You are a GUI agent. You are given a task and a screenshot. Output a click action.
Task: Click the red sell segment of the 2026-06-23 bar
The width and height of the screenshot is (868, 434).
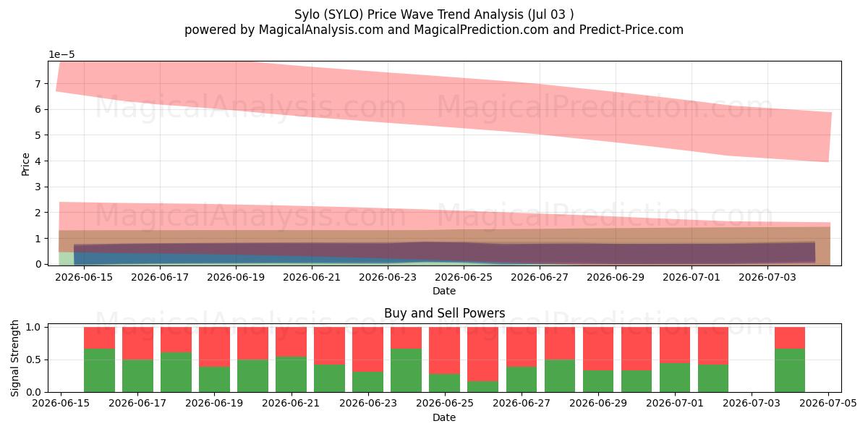[x=367, y=349]
